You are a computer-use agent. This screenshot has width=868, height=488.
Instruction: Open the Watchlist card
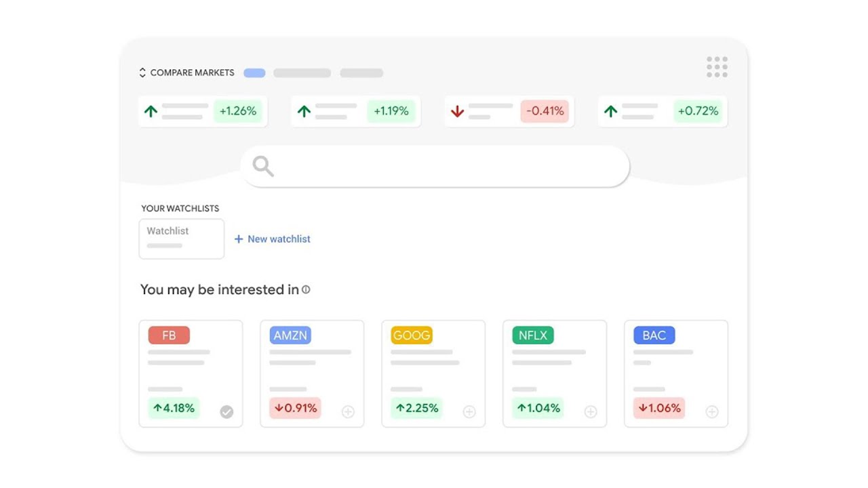tap(181, 238)
